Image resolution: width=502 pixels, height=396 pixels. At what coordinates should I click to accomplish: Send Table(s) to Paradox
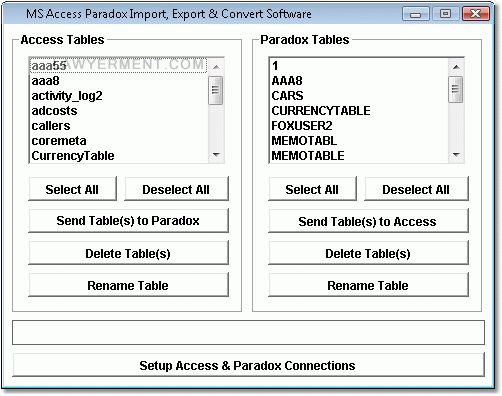(x=128, y=221)
